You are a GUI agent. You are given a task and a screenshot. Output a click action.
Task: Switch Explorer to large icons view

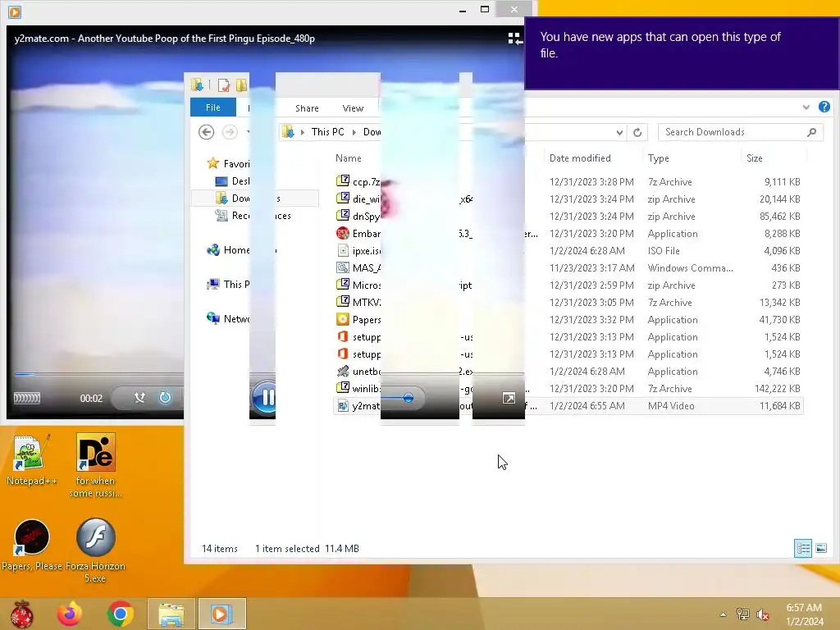pyautogui.click(x=820, y=548)
